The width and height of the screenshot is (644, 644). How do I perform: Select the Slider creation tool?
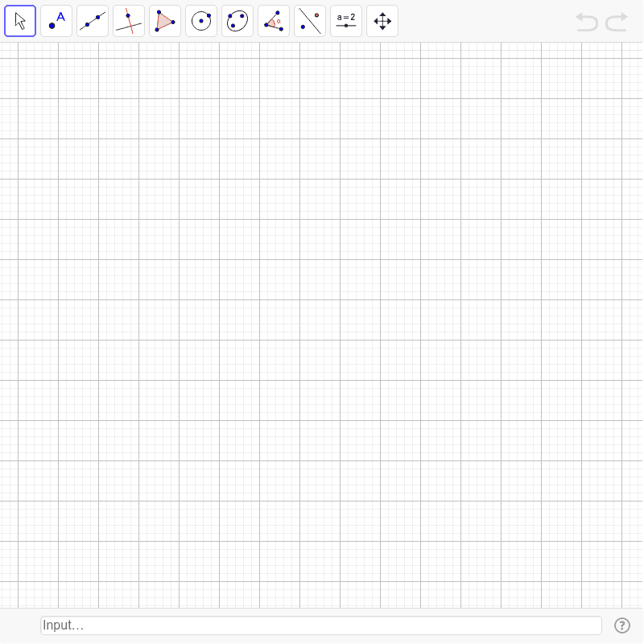(346, 20)
